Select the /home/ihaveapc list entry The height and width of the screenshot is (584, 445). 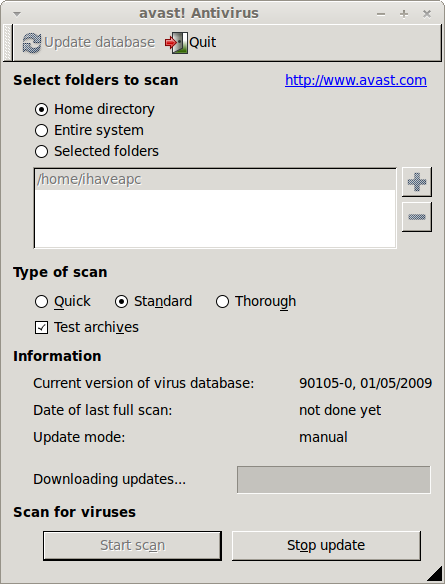pyautogui.click(x=215, y=180)
